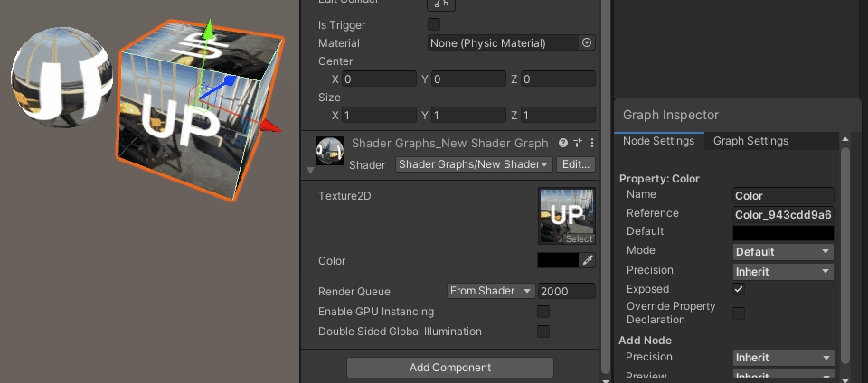
Task: Click the red X-axis gizmo arrow
Action: 269,126
